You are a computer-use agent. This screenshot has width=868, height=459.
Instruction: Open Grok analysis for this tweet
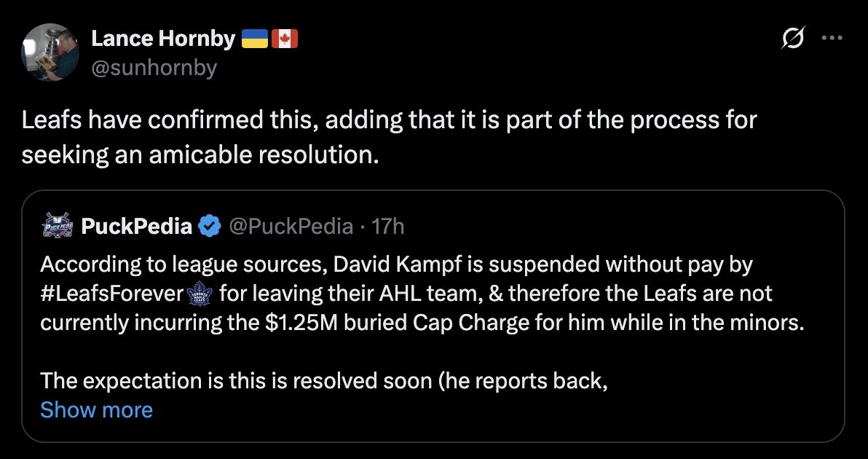click(x=794, y=38)
